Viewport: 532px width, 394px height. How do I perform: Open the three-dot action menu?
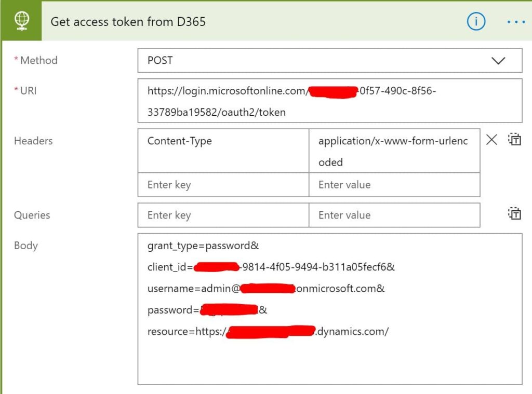[x=516, y=22]
